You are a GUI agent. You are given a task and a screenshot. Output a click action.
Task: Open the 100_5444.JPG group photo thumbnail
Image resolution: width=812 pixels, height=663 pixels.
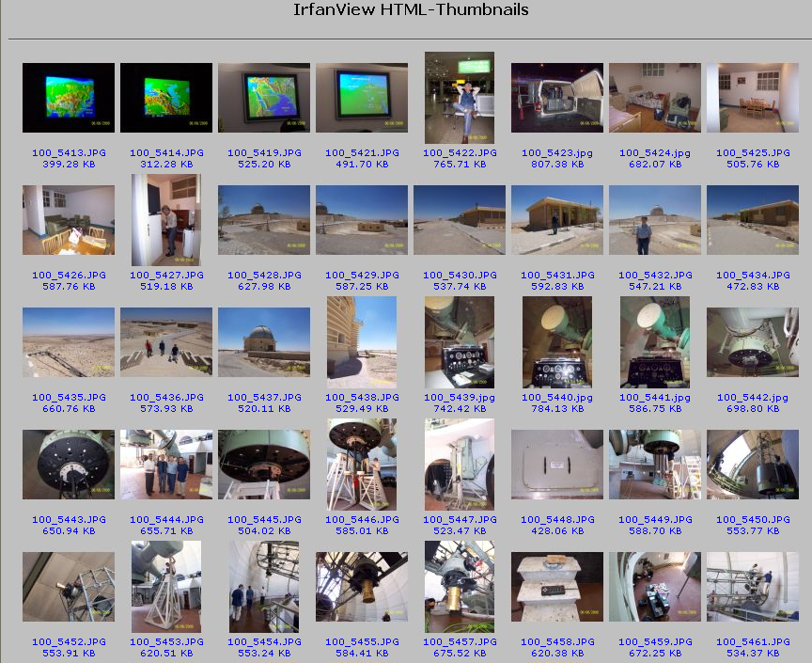(166, 465)
